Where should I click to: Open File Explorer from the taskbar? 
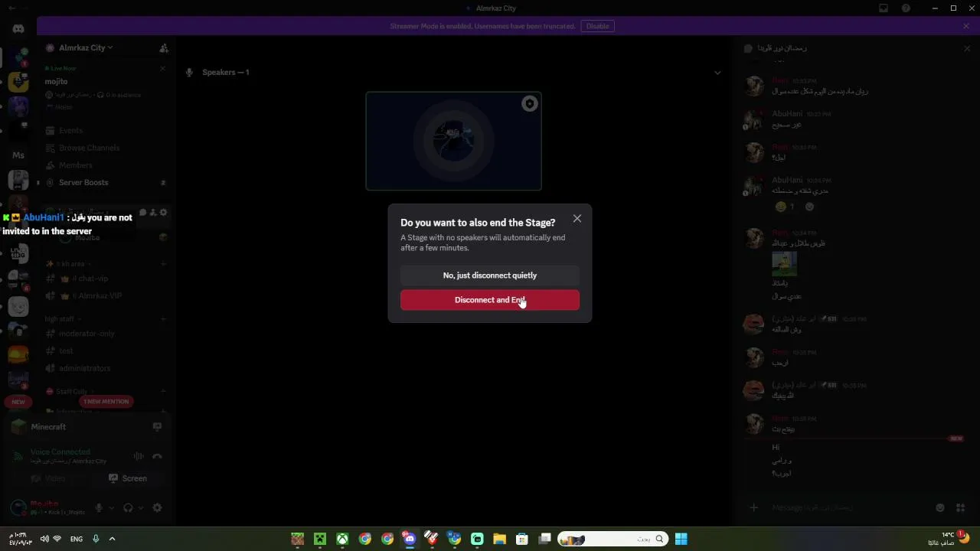pyautogui.click(x=499, y=540)
